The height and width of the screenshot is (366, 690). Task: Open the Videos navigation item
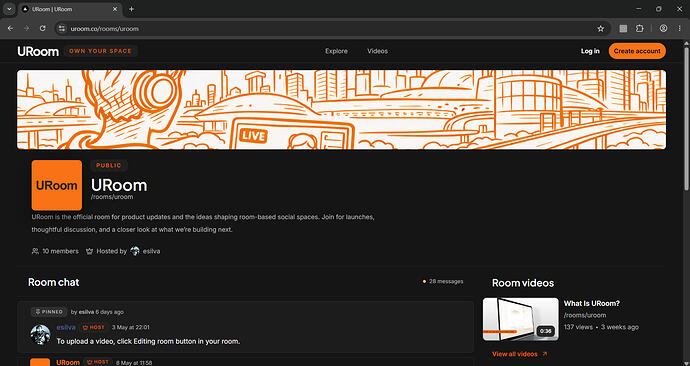coord(378,51)
